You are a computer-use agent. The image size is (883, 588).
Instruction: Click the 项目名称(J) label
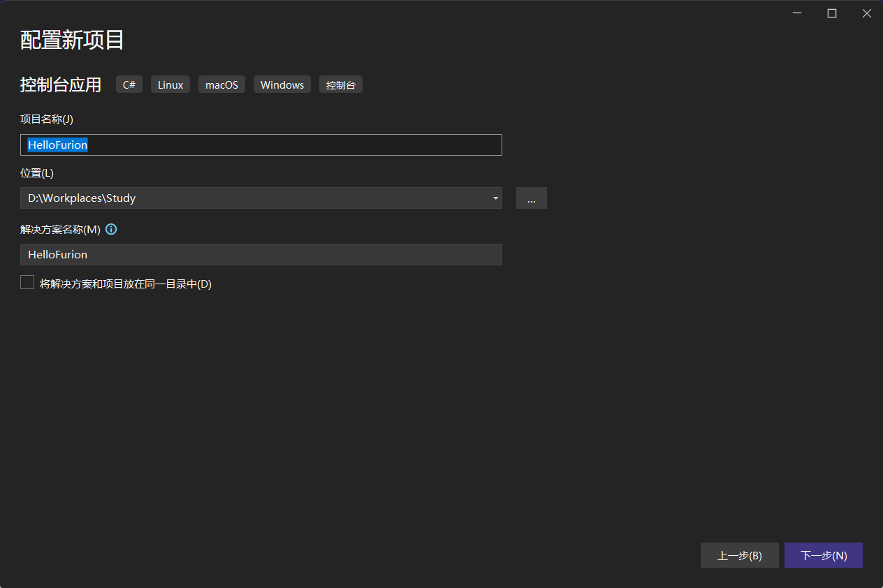point(47,119)
